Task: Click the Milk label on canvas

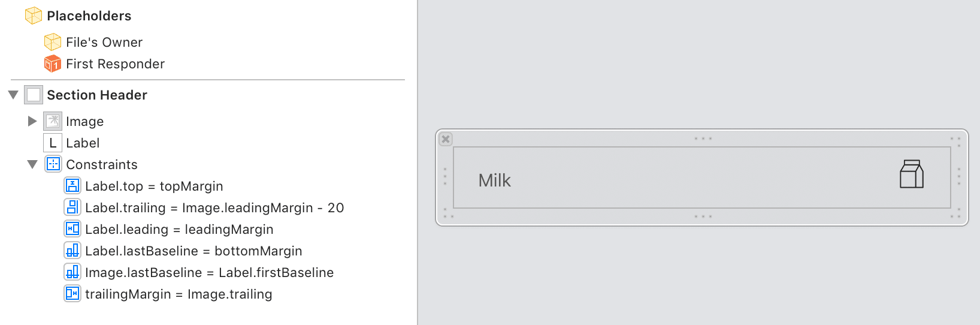Action: coord(494,180)
